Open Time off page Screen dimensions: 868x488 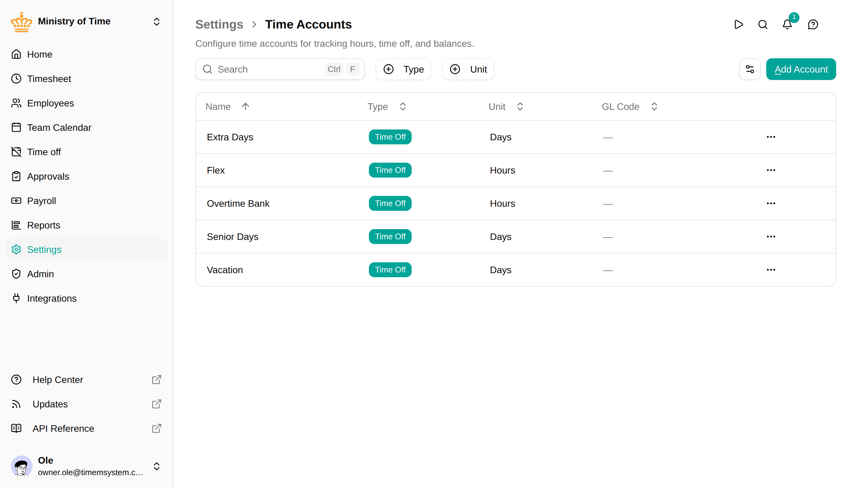point(86,152)
